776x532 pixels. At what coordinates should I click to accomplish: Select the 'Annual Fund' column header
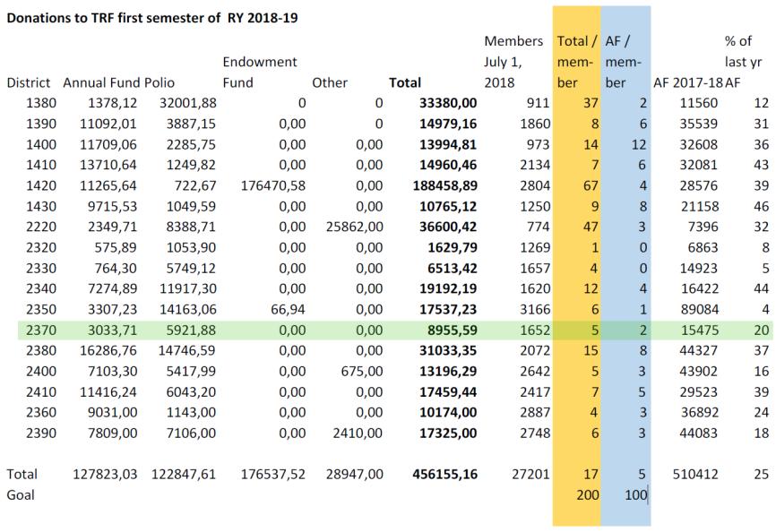102,82
